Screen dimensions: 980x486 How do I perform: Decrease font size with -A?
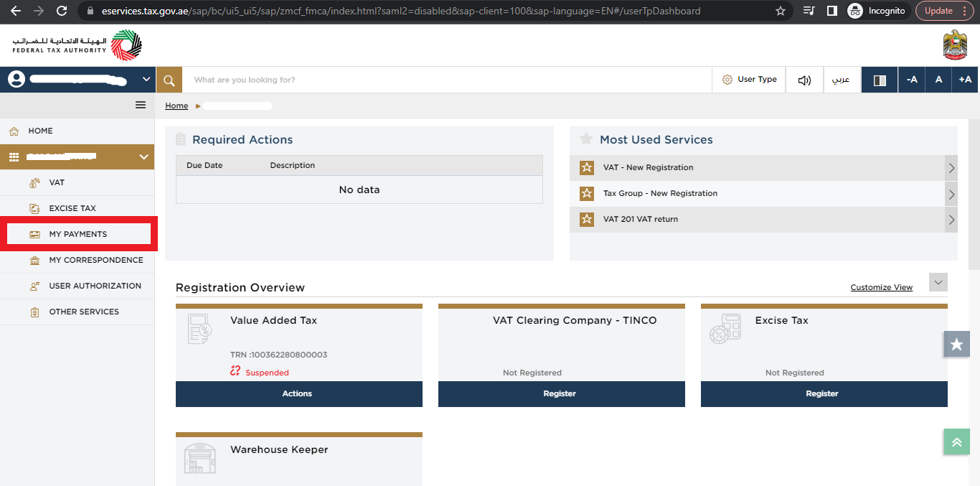pos(911,80)
